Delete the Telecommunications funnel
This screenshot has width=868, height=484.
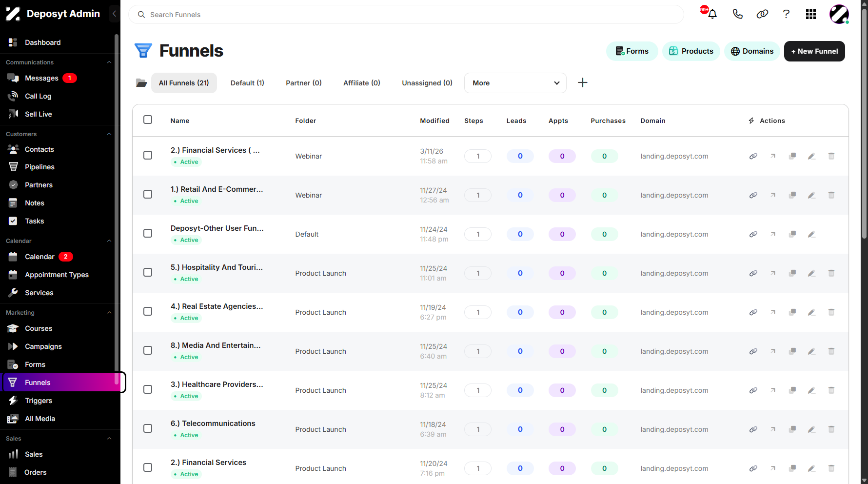click(x=831, y=429)
